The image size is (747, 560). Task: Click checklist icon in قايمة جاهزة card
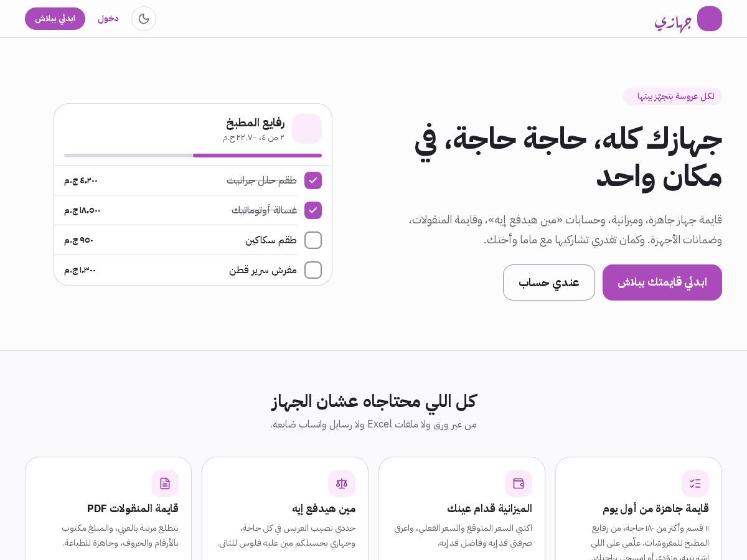[695, 483]
